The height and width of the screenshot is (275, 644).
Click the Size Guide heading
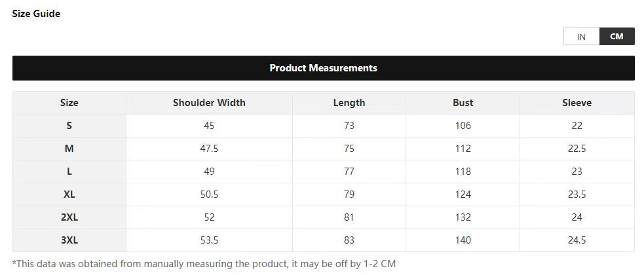point(36,14)
